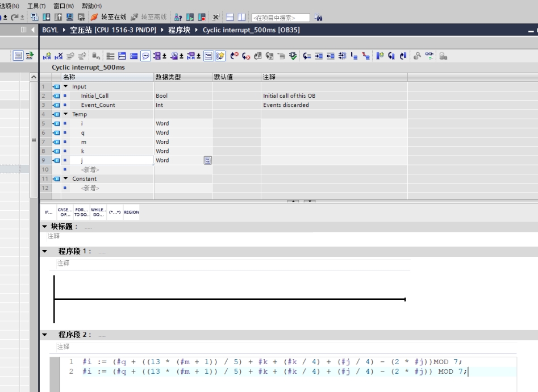The image size is (538, 392).
Task: Collapse the Input section in interface table
Action: click(67, 87)
